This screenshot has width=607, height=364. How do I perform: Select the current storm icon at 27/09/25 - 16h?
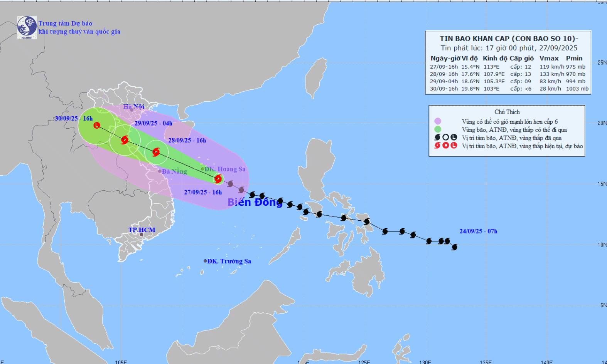218,179
